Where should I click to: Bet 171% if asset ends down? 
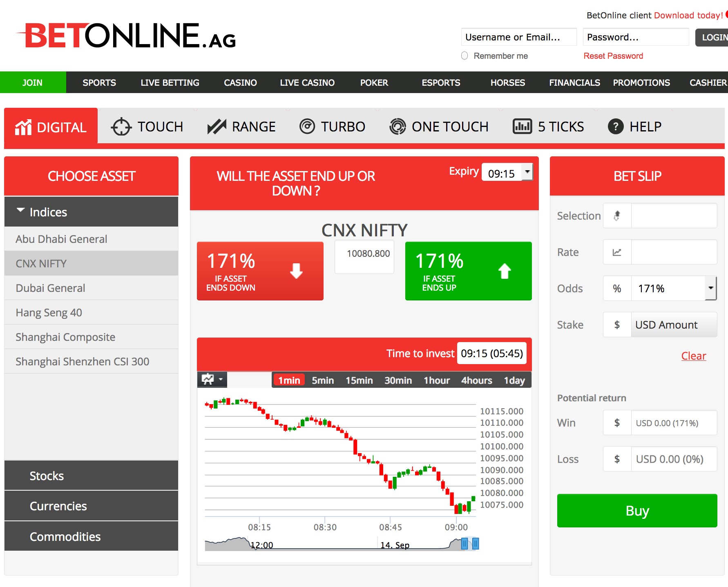click(x=260, y=271)
